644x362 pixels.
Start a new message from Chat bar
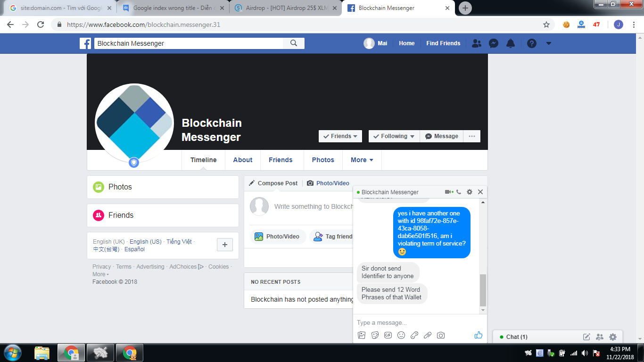586,337
